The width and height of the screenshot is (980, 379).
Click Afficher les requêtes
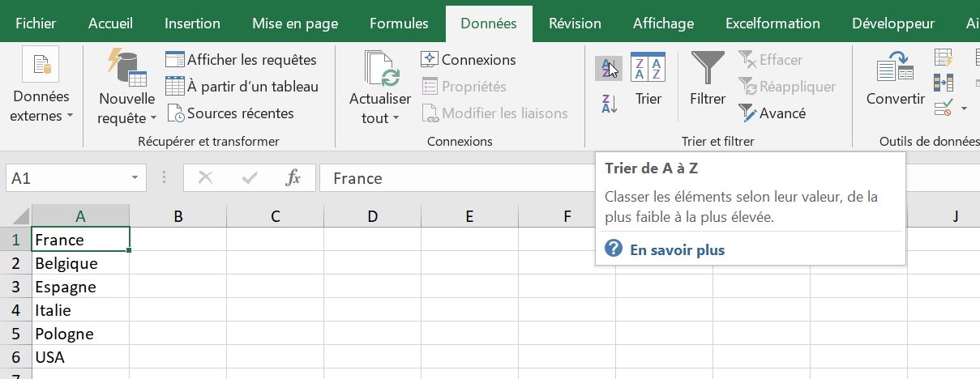pyautogui.click(x=242, y=60)
